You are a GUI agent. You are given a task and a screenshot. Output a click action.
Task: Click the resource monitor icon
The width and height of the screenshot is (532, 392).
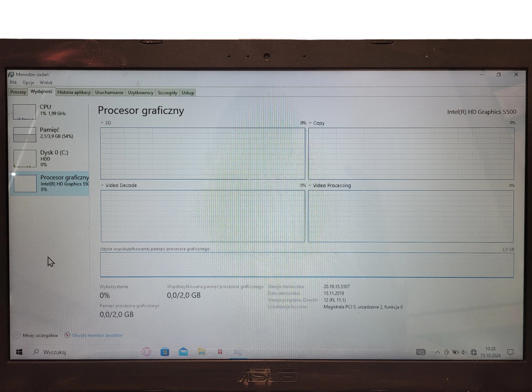67,335
